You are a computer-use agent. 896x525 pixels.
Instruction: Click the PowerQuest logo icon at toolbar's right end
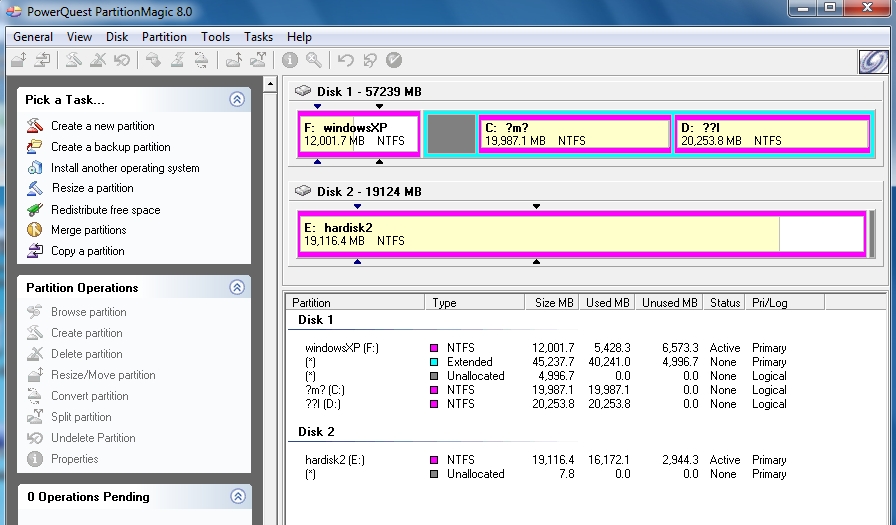[873, 61]
